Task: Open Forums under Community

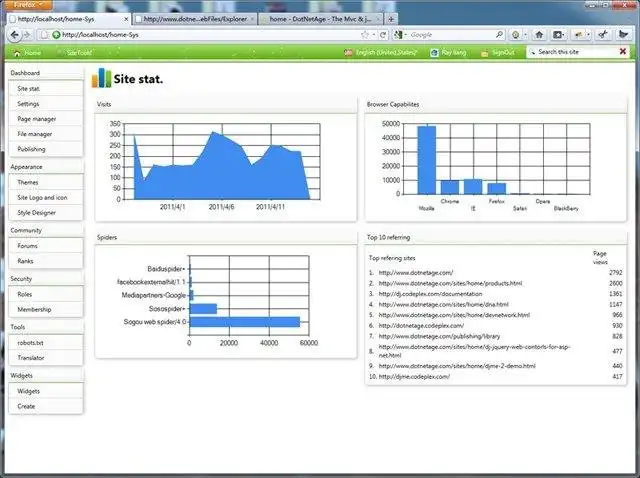Action: (x=46, y=246)
